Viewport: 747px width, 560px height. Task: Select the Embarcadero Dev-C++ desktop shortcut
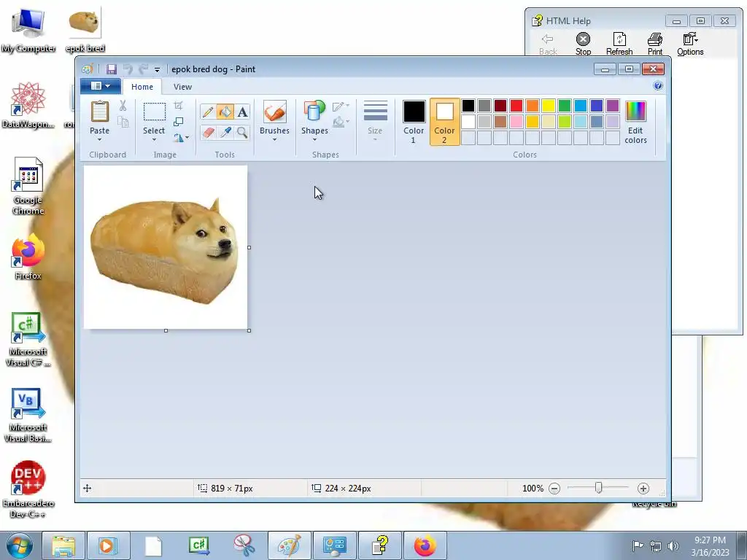tap(28, 489)
